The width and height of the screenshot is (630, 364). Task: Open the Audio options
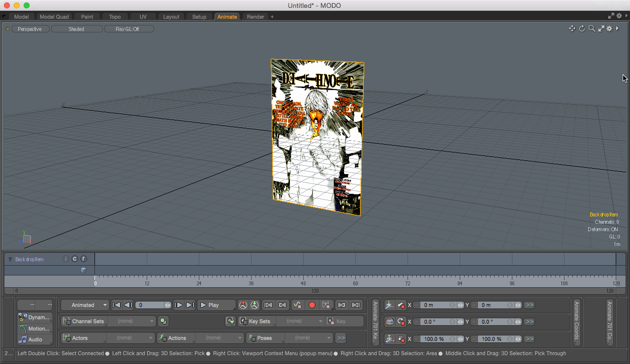pos(34,339)
